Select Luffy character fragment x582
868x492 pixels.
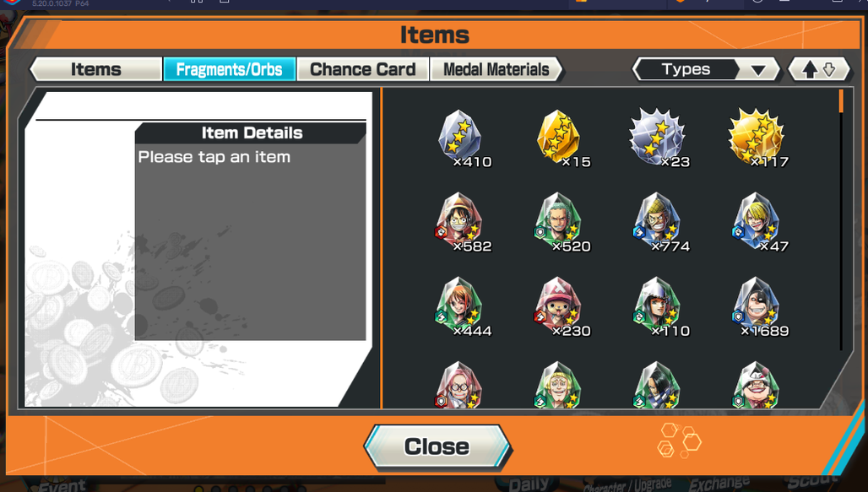462,223
